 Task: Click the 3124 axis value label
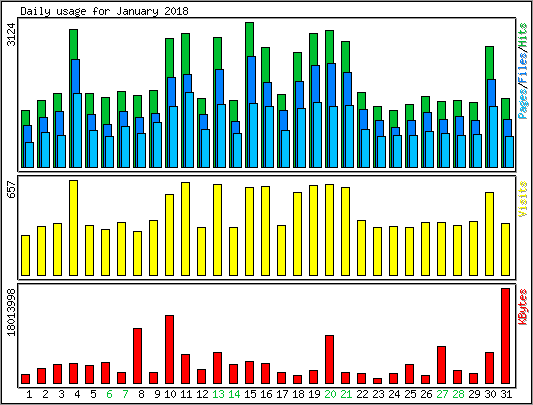pos(12,34)
